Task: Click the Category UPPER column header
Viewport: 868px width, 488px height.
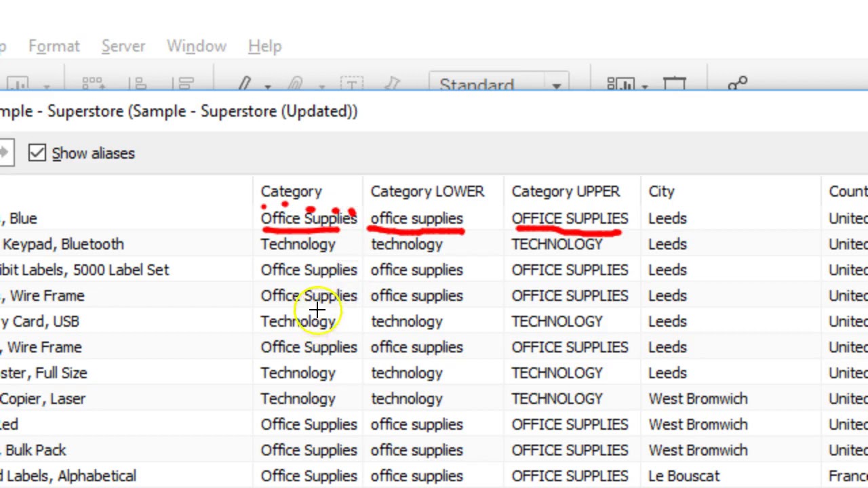Action: pyautogui.click(x=566, y=192)
